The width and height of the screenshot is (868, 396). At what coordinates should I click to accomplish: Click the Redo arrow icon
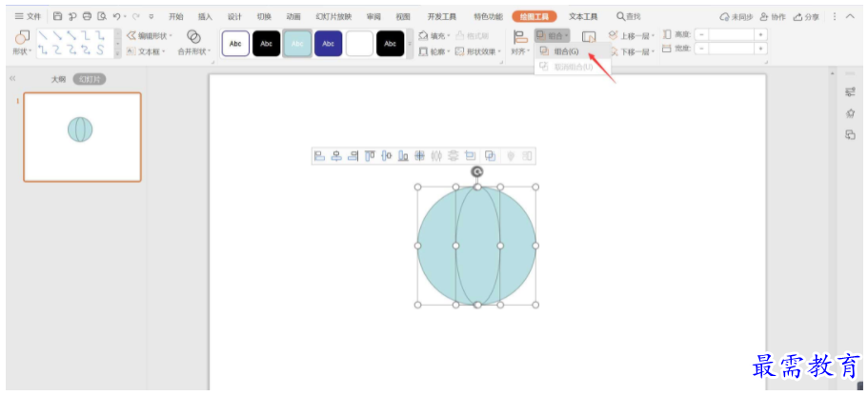point(135,17)
